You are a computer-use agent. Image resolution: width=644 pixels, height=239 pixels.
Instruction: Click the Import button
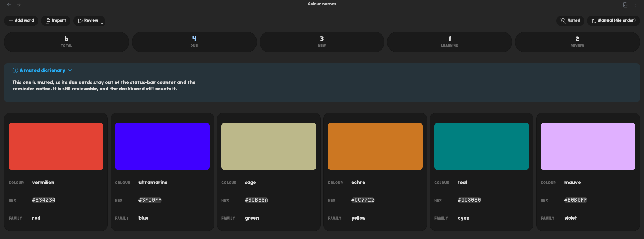(56, 21)
